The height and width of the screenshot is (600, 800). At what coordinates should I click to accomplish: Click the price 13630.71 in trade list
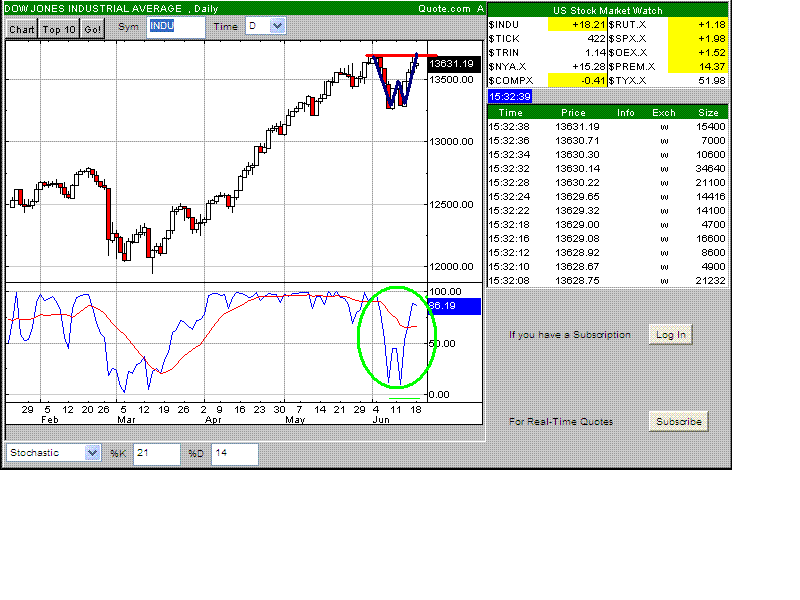pos(577,141)
